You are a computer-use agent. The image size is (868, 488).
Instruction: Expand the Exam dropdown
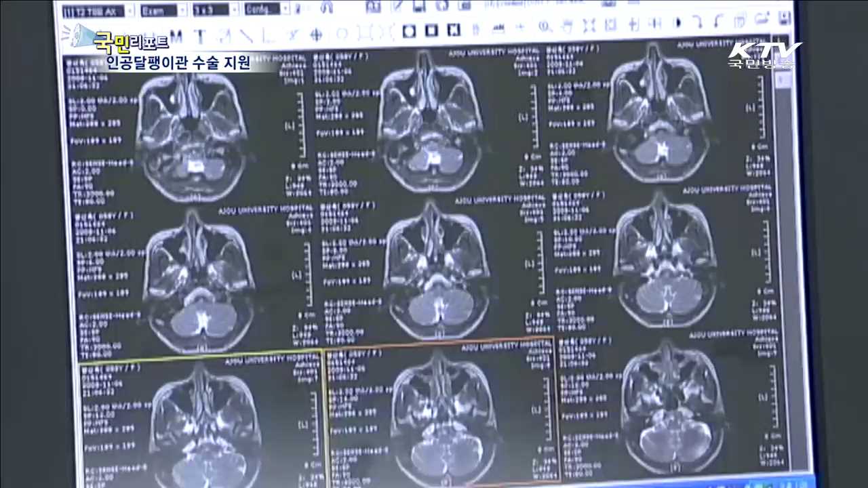(183, 10)
